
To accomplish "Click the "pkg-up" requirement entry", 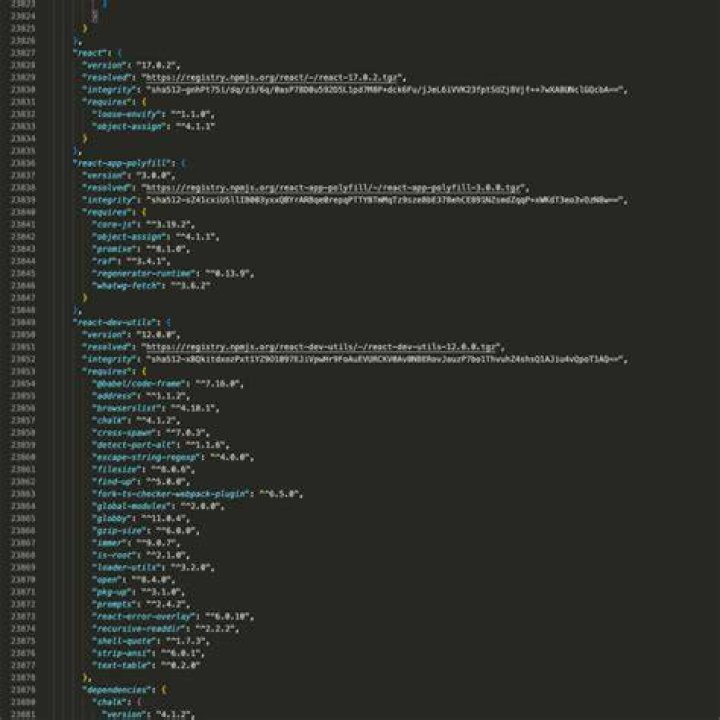I will point(138,592).
